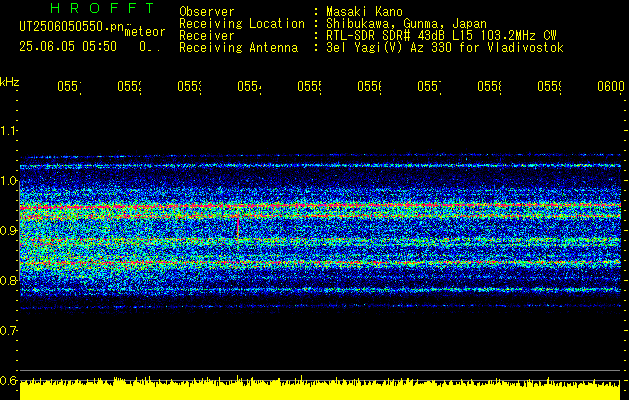Select the text Shibukawa, Gunma, Japan
The height and width of the screenshot is (400, 629).
tap(406, 24)
